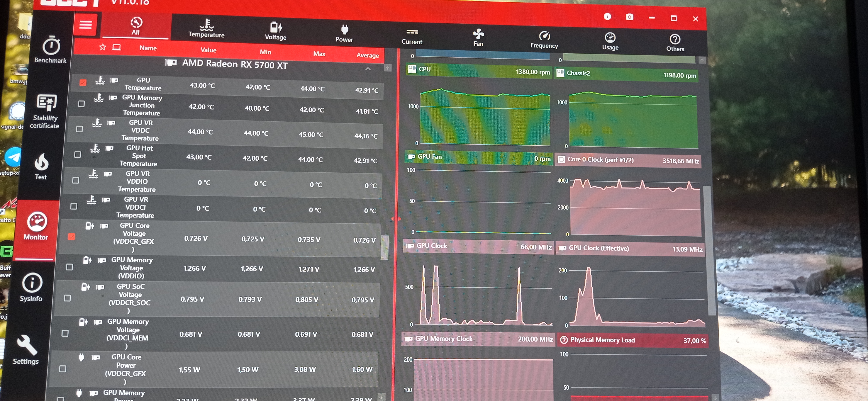The width and height of the screenshot is (868, 401).
Task: Check GPU Memory Voltage (VDDCI_MEM) checkbox
Action: click(x=65, y=333)
